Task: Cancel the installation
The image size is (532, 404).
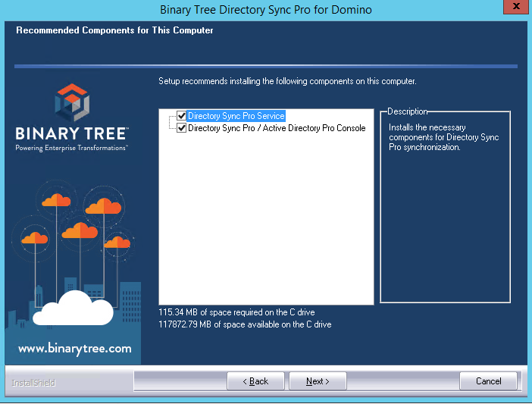Action: click(488, 381)
